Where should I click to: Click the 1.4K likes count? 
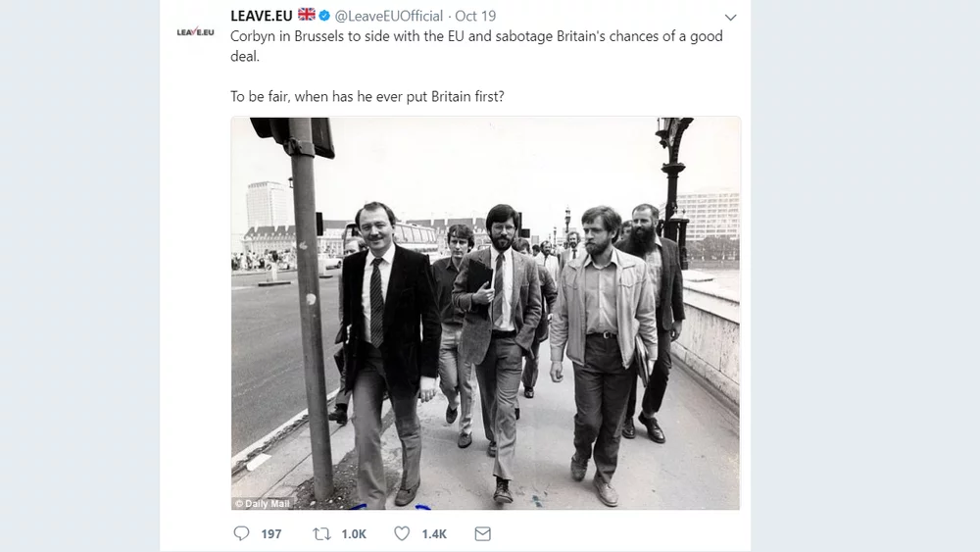[x=434, y=534]
